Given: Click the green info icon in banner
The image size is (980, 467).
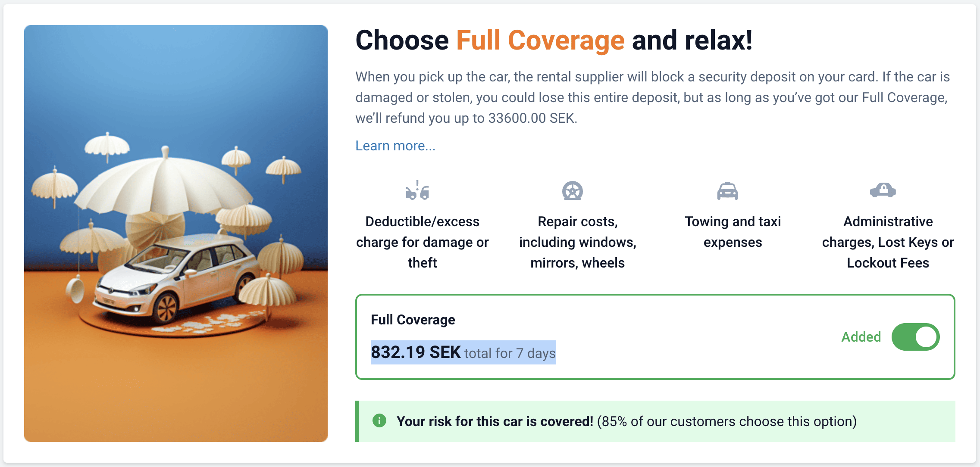Looking at the screenshot, I should (380, 421).
